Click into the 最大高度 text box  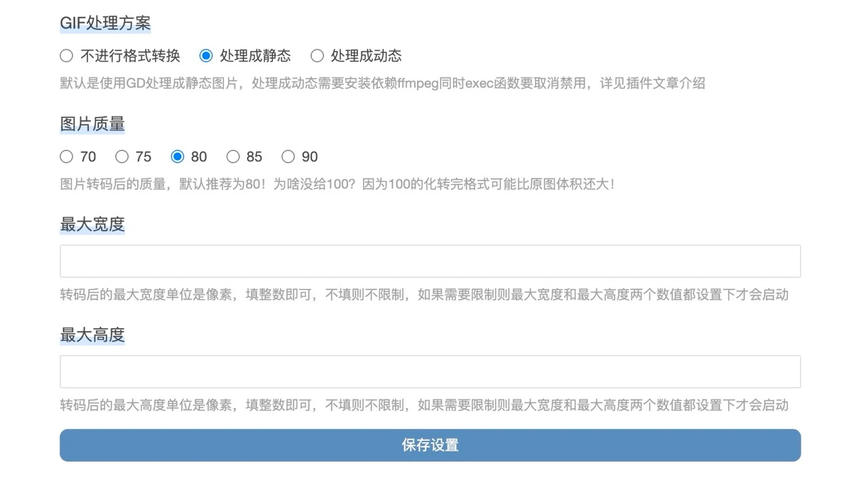point(430,372)
